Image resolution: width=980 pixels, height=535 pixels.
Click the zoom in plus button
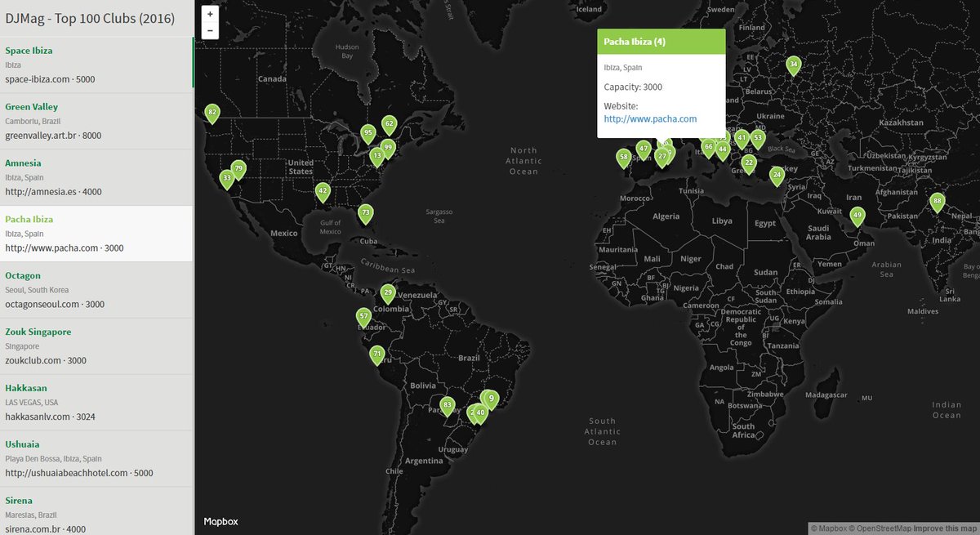click(x=210, y=14)
